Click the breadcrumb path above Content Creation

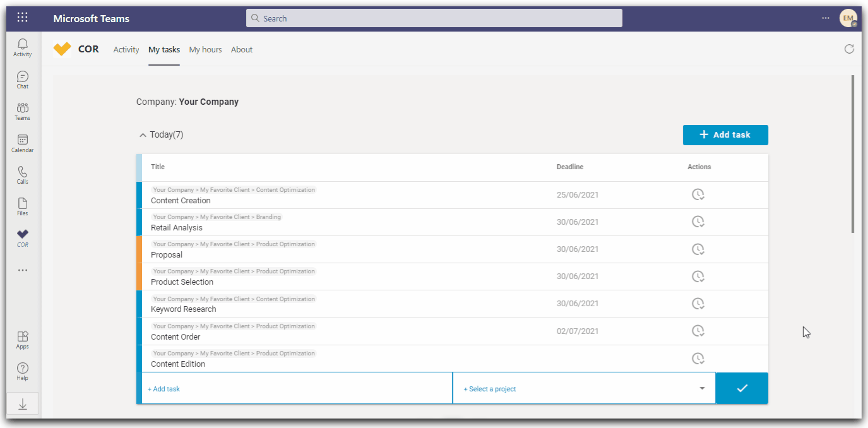point(234,190)
